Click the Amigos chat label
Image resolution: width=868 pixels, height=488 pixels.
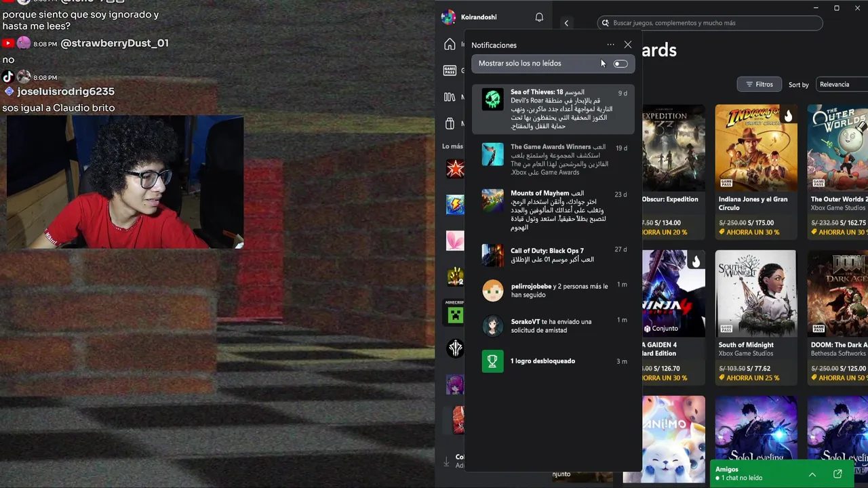click(726, 469)
